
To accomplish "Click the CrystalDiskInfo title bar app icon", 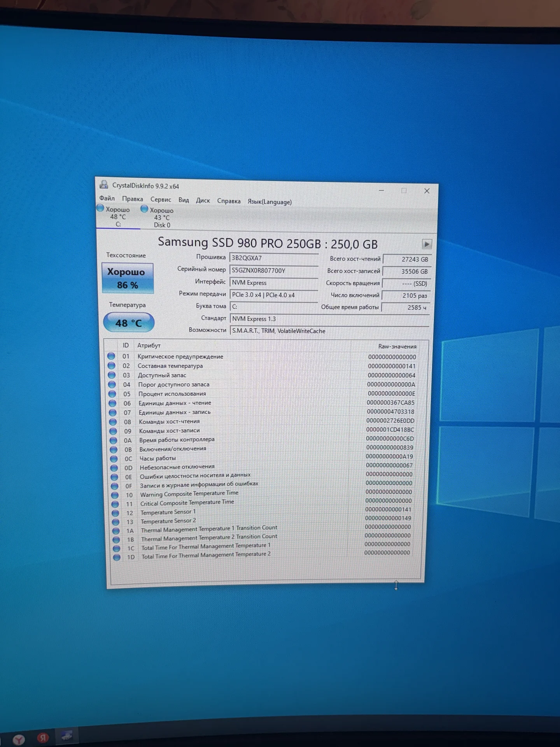I will pos(104,184).
